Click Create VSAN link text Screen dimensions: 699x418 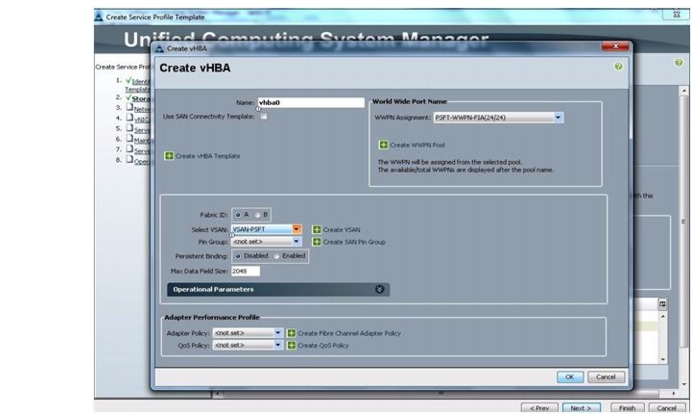pos(341,229)
